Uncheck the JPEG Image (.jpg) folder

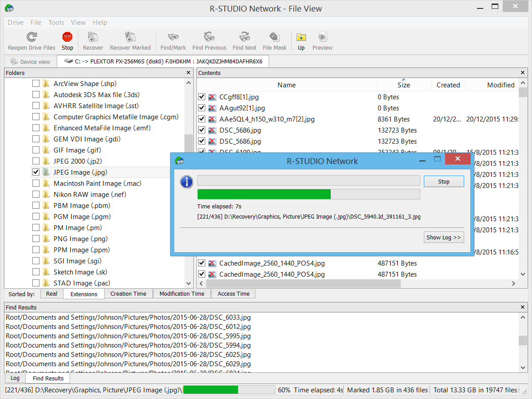[36, 172]
